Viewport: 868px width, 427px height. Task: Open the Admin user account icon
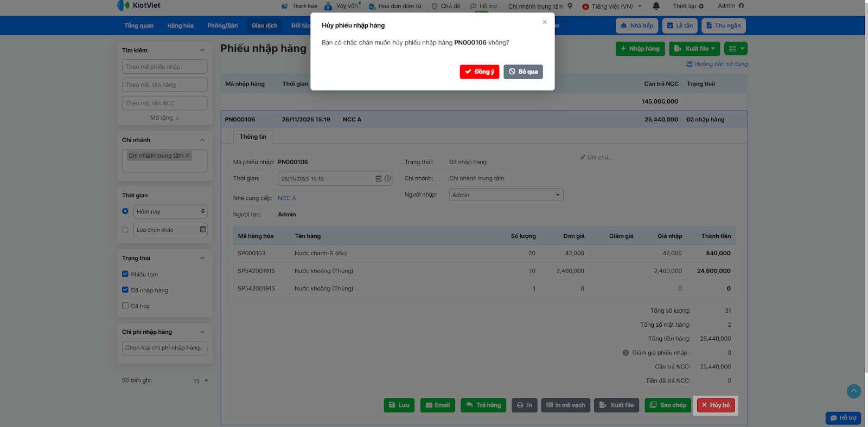(742, 6)
